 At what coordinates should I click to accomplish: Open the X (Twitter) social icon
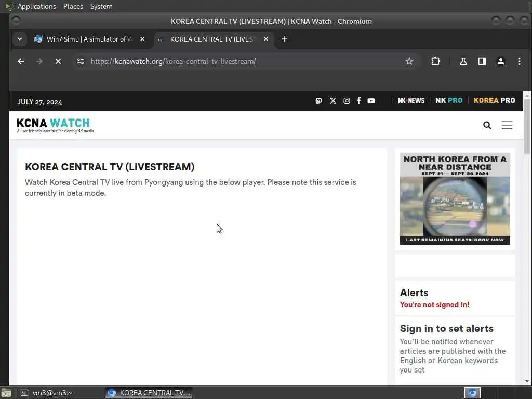333,101
